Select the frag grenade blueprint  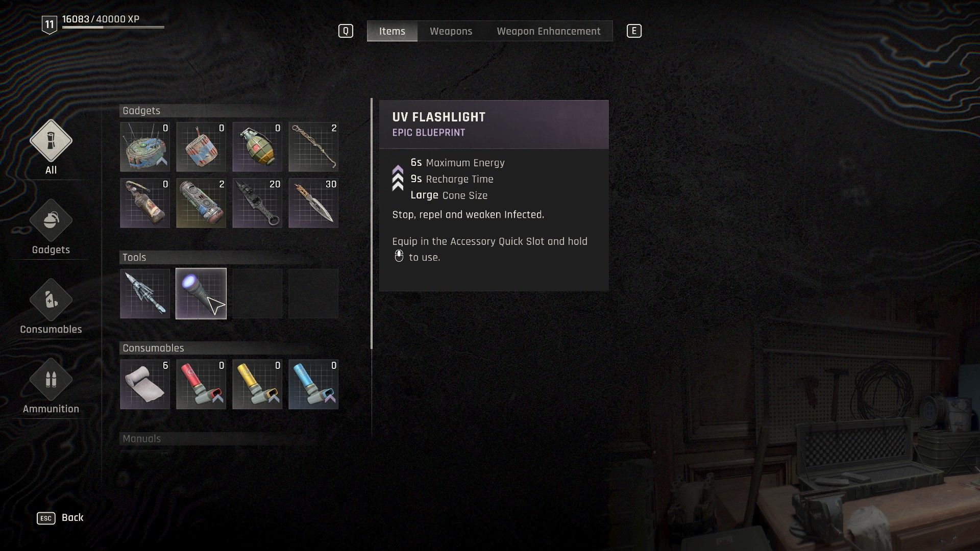[x=257, y=146]
